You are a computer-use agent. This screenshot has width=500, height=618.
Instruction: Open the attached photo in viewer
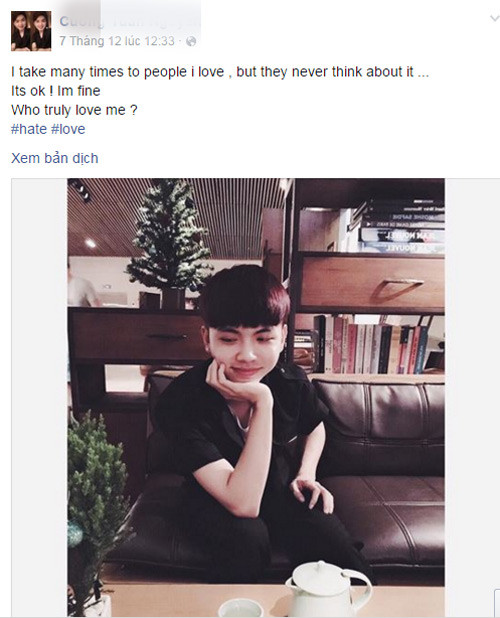(256, 398)
